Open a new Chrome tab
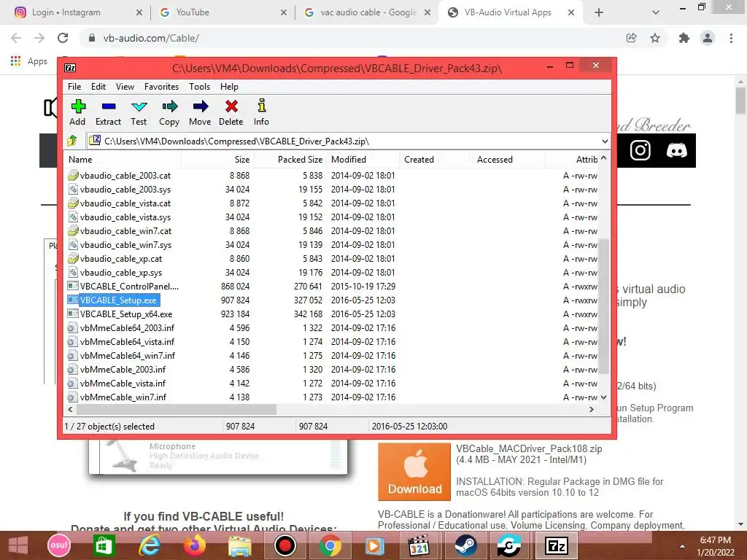Screen dimensions: 747x560 point(599,12)
